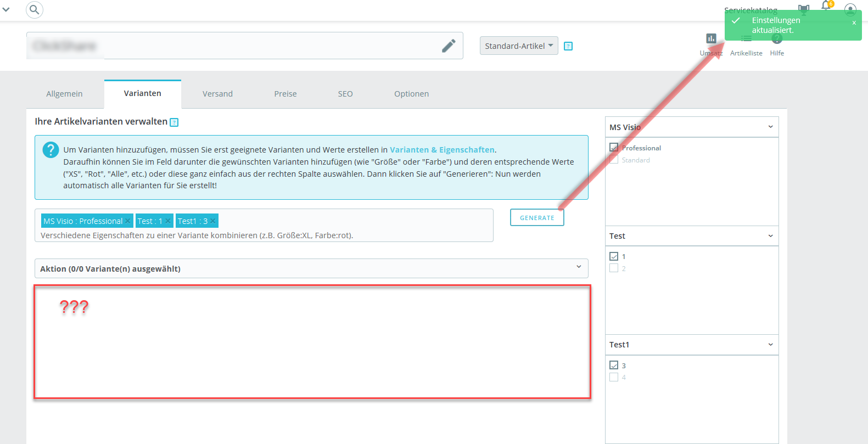Select the Varianten tab
The height and width of the screenshot is (444, 868).
[143, 93]
